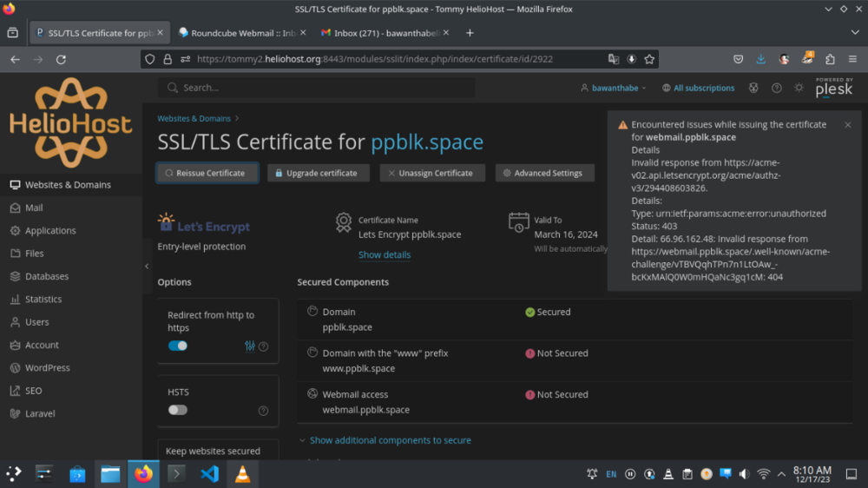
Task: Click help icon next to HSTS
Action: 264,411
